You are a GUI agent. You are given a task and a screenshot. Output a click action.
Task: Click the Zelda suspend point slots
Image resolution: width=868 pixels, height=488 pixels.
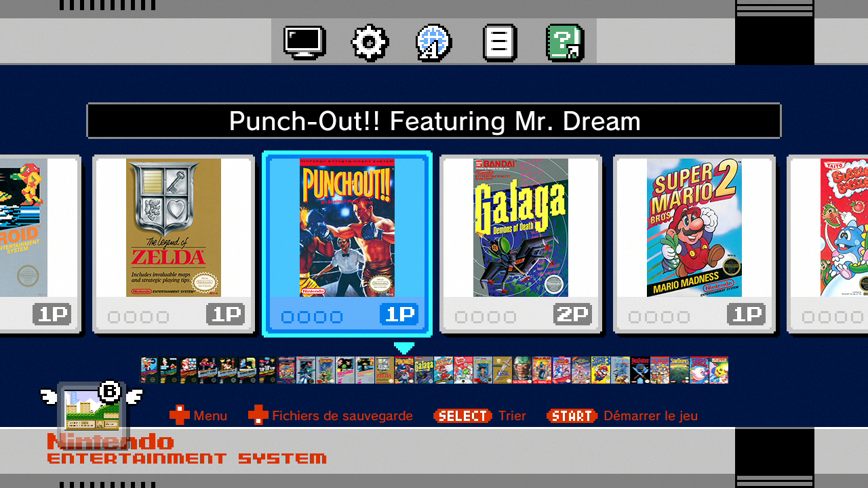(138, 317)
